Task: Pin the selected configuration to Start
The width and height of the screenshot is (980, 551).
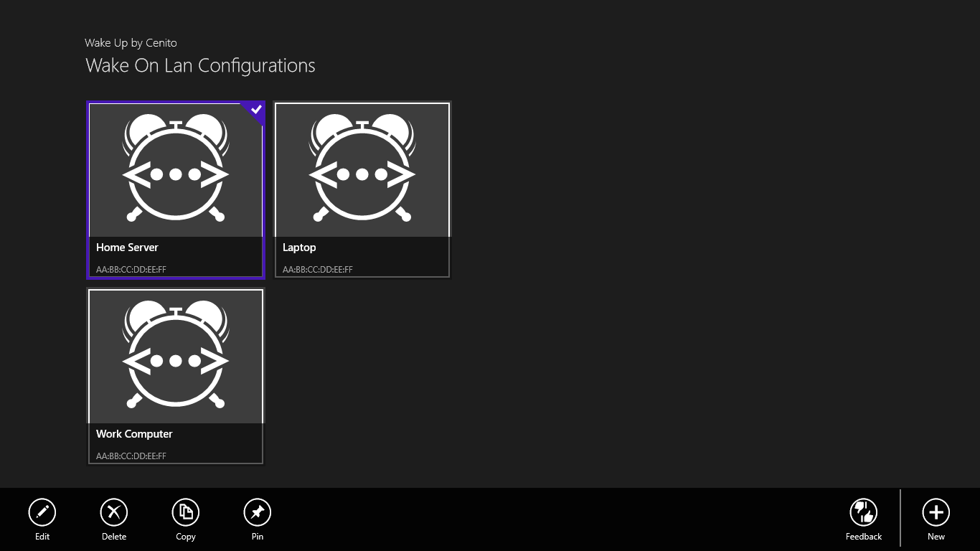Action: tap(258, 512)
